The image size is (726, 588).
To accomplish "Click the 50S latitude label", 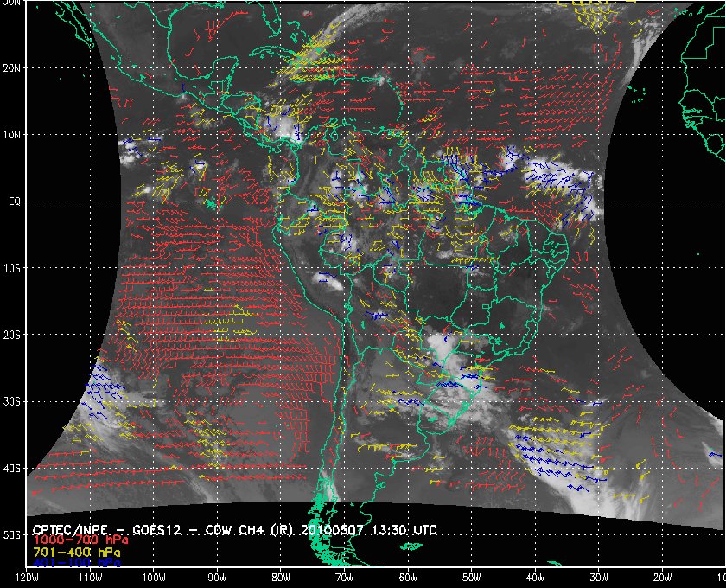I will [x=12, y=535].
